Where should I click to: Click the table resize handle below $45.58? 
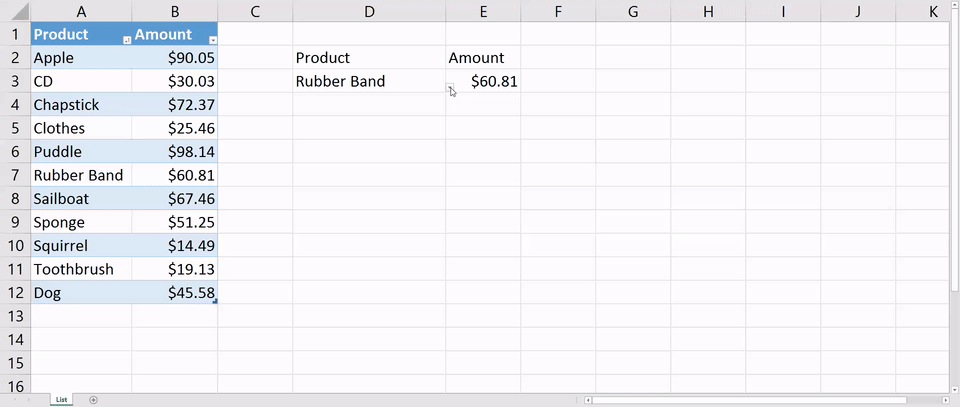(x=215, y=301)
